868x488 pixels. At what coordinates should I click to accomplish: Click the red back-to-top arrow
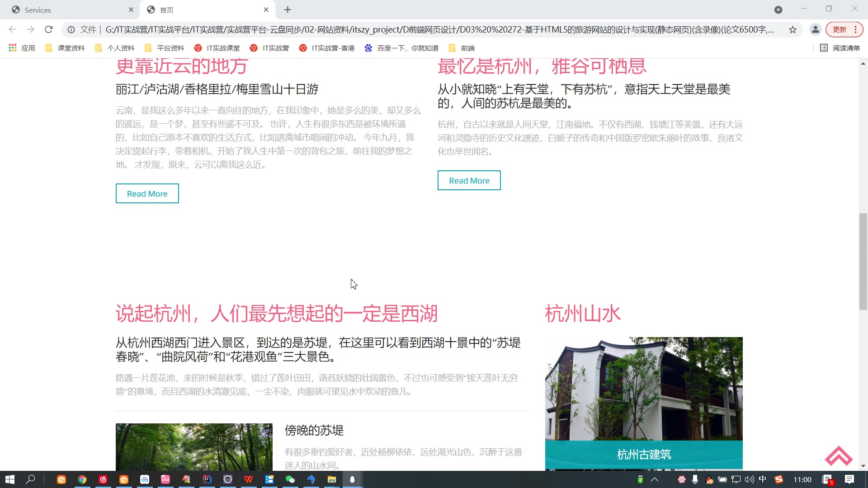pyautogui.click(x=839, y=456)
